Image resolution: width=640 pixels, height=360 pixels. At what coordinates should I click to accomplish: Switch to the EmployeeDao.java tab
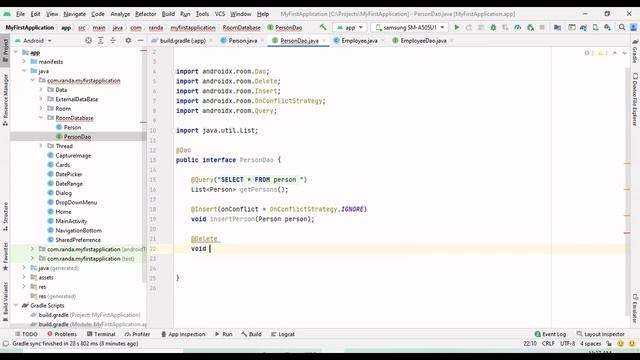pyautogui.click(x=423, y=40)
